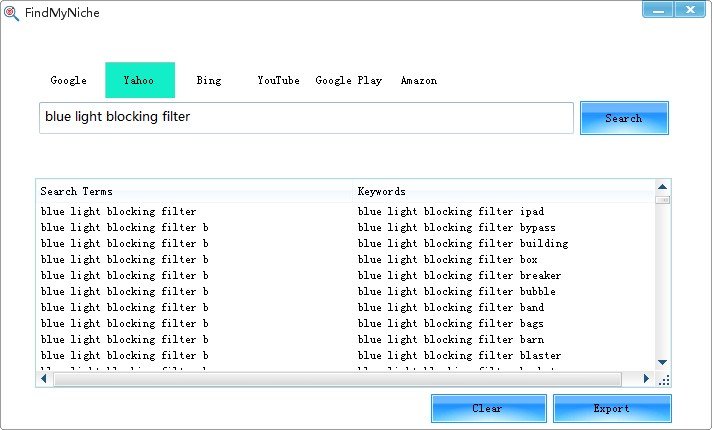
Task: Minimize the FindMyNiche window
Action: [658, 10]
